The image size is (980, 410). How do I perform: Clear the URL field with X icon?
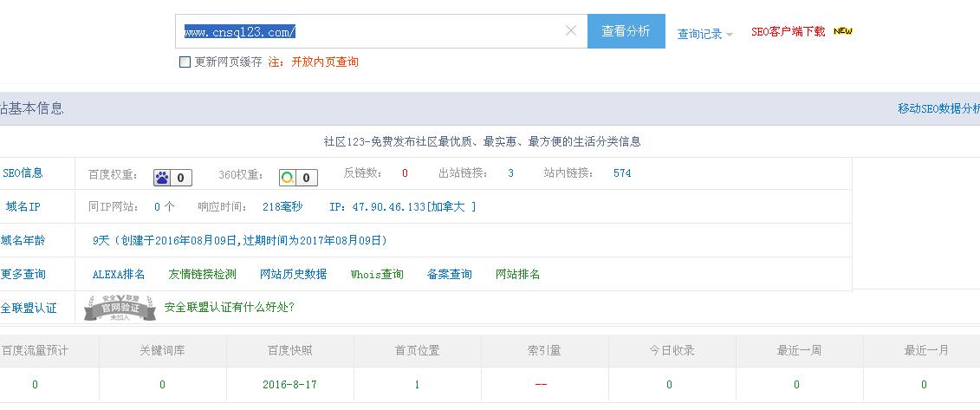[x=570, y=31]
